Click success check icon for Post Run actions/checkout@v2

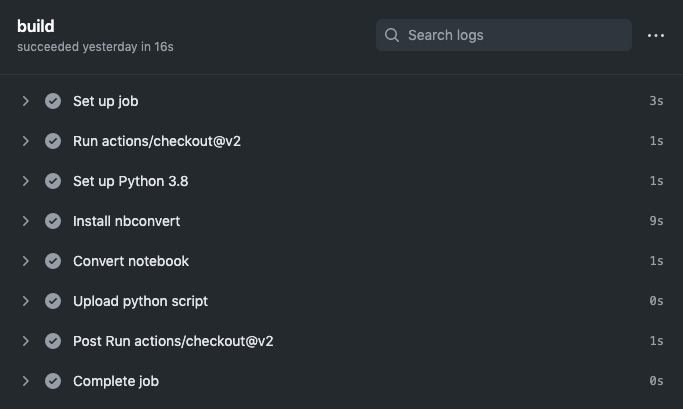(x=53, y=341)
